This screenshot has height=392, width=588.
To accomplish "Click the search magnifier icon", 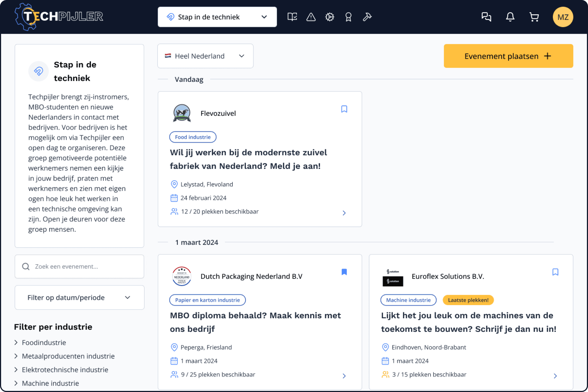I will coord(26,266).
